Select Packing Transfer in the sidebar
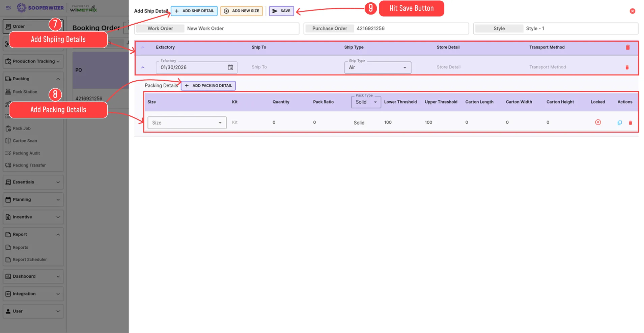The height and width of the screenshot is (333, 644). (29, 165)
